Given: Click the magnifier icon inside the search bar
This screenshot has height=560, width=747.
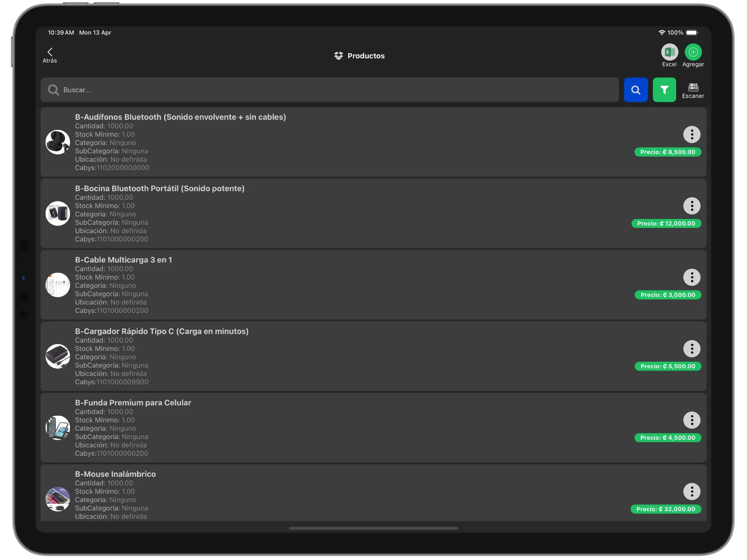Looking at the screenshot, I should [x=54, y=90].
